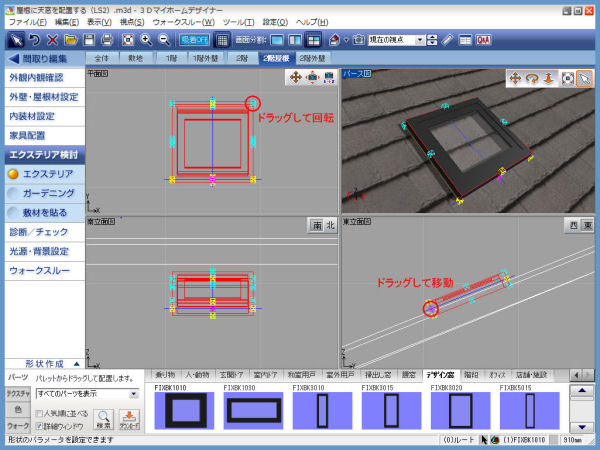Click the red X delete icon

53,40
